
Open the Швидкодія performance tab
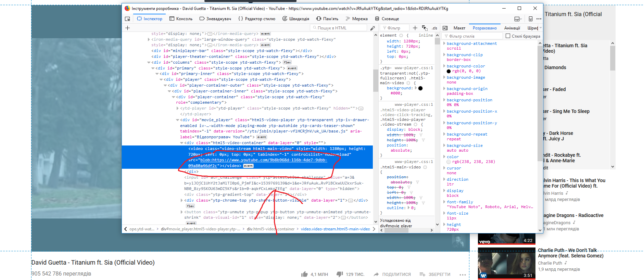296,19
